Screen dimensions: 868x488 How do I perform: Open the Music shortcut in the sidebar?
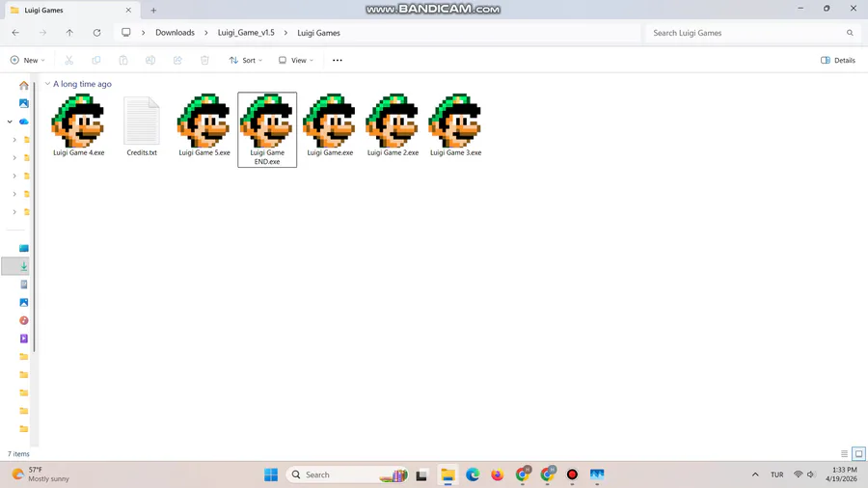tap(24, 320)
